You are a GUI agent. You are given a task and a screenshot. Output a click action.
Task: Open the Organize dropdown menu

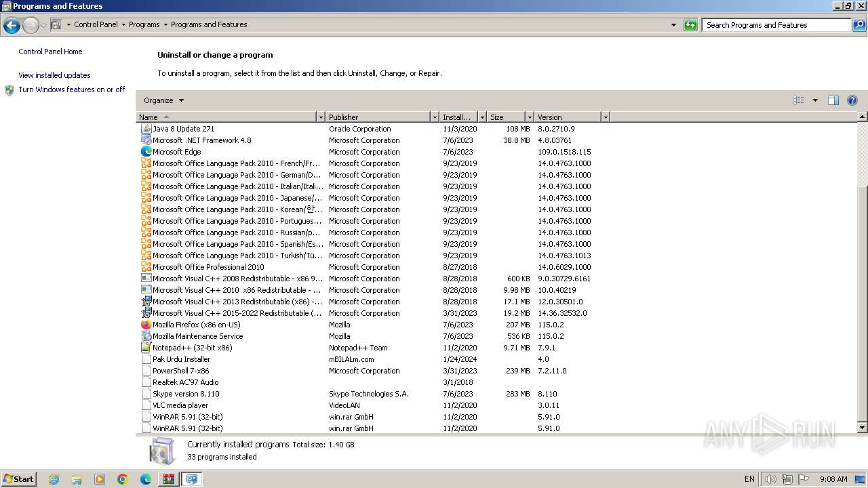(x=163, y=100)
